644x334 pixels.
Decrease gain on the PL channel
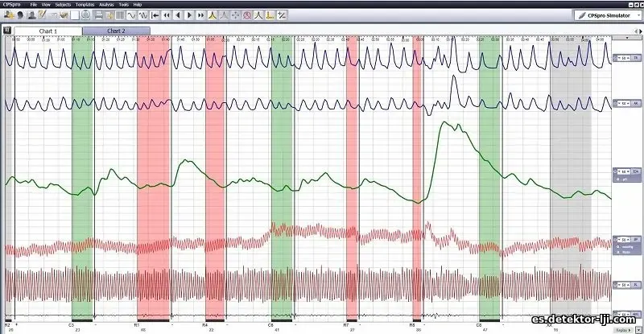[x=619, y=284]
